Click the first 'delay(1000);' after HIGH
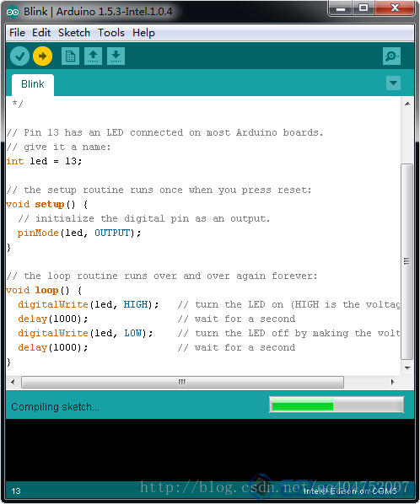The image size is (420, 504). 53,319
